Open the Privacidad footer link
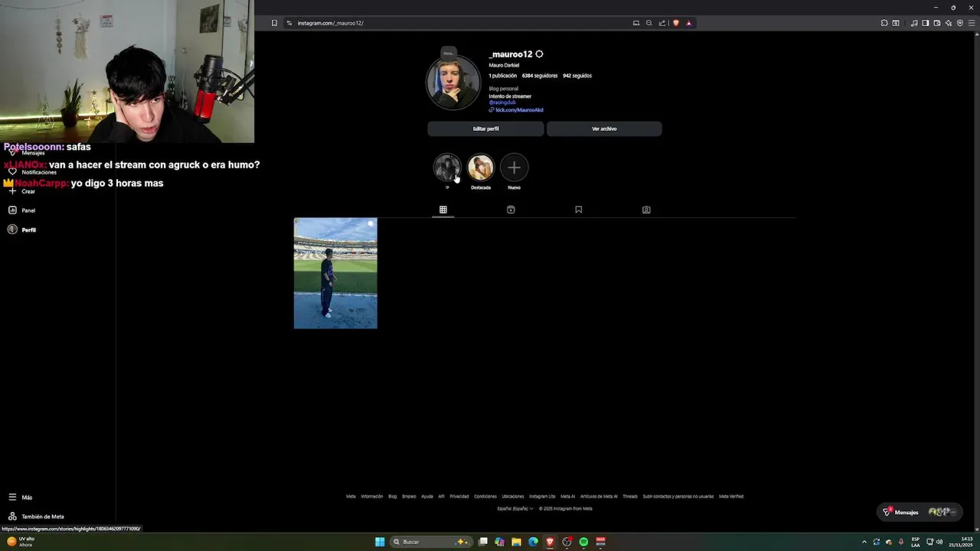Image resolution: width=980 pixels, height=551 pixels. point(459,496)
